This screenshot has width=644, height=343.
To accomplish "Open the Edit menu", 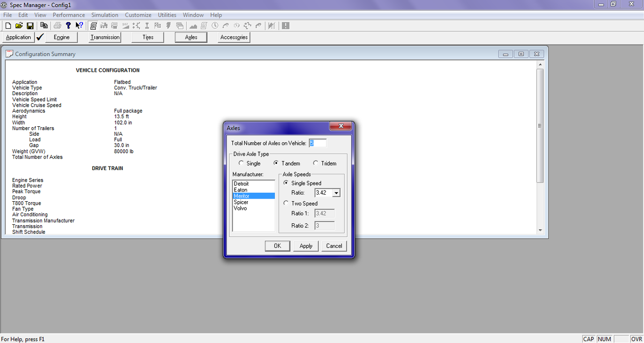I will 23,15.
